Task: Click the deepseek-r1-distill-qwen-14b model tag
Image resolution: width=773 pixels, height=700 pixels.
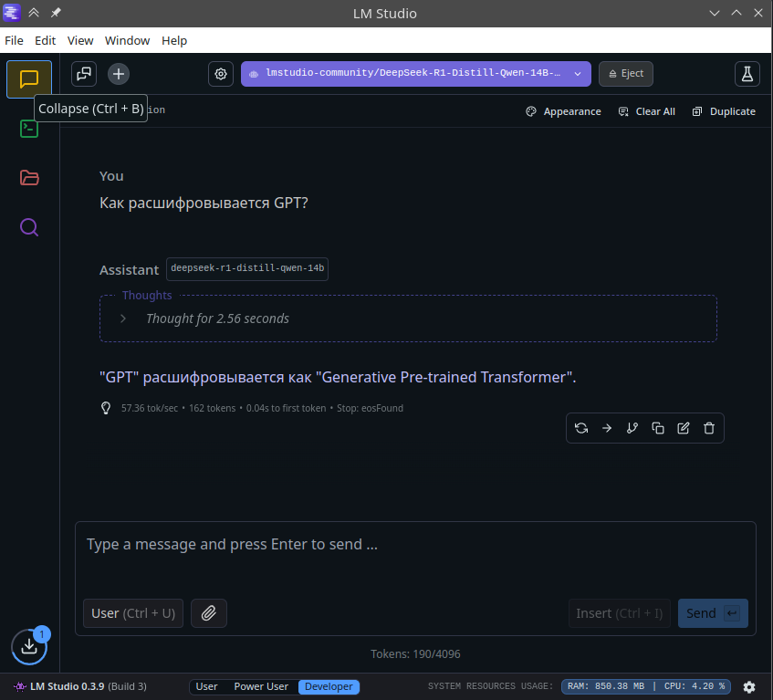Action: pyautogui.click(x=247, y=268)
